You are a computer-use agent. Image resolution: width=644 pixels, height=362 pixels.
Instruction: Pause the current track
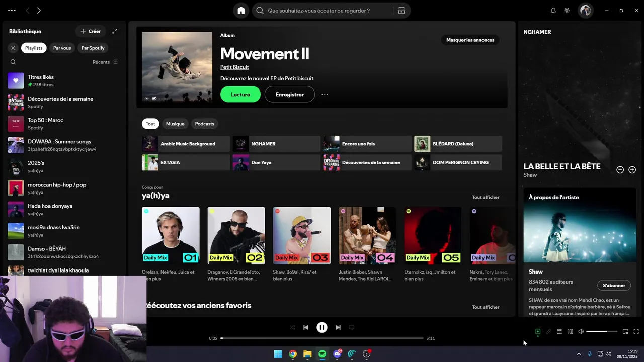click(322, 327)
